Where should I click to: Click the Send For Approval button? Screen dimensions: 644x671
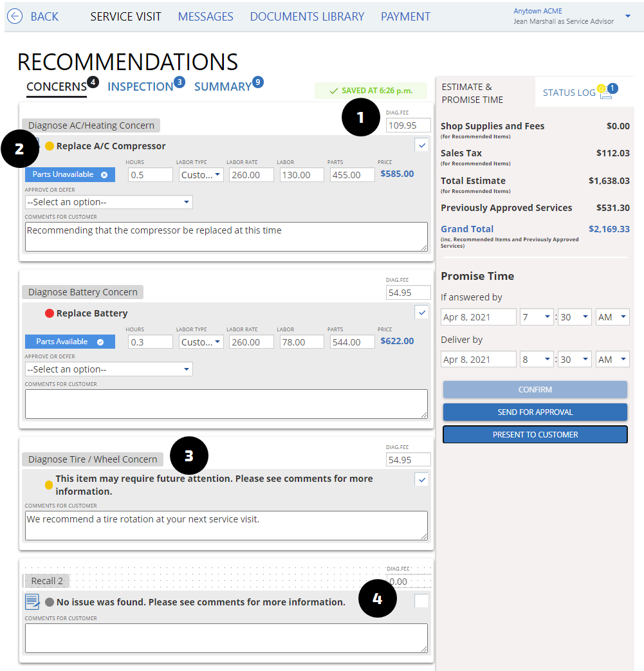535,412
